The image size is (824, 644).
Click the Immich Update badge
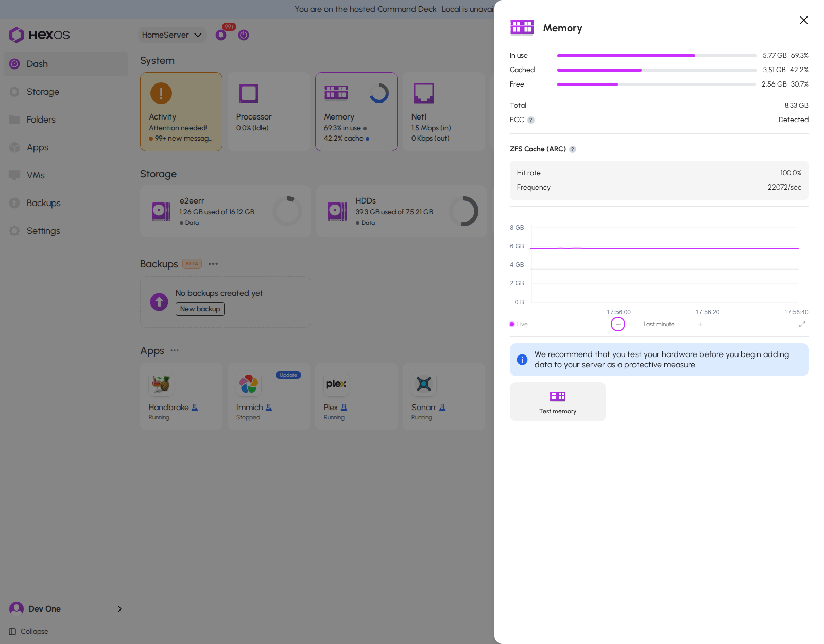288,375
